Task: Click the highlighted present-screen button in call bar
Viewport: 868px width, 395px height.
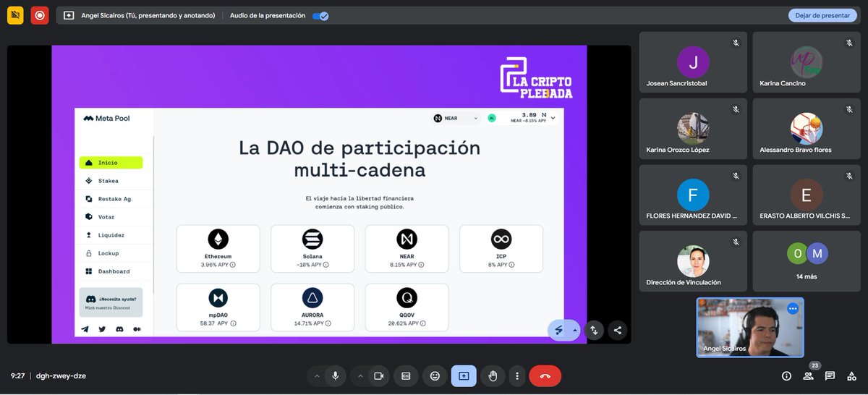Action: [x=464, y=376]
